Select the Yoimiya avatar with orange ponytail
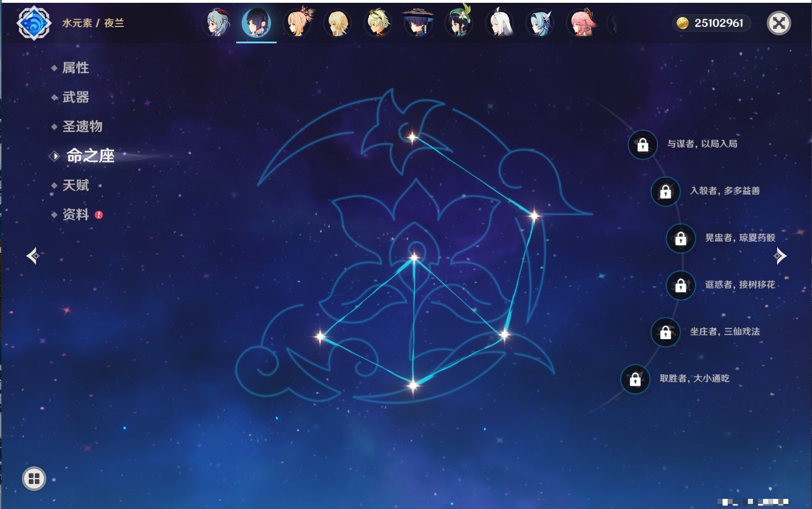The width and height of the screenshot is (812, 509). point(297,23)
